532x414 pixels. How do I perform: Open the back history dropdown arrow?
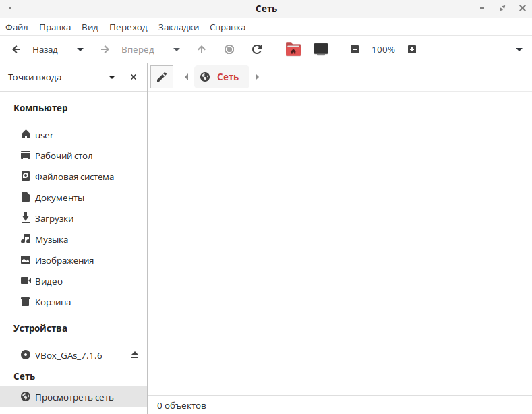(x=80, y=49)
